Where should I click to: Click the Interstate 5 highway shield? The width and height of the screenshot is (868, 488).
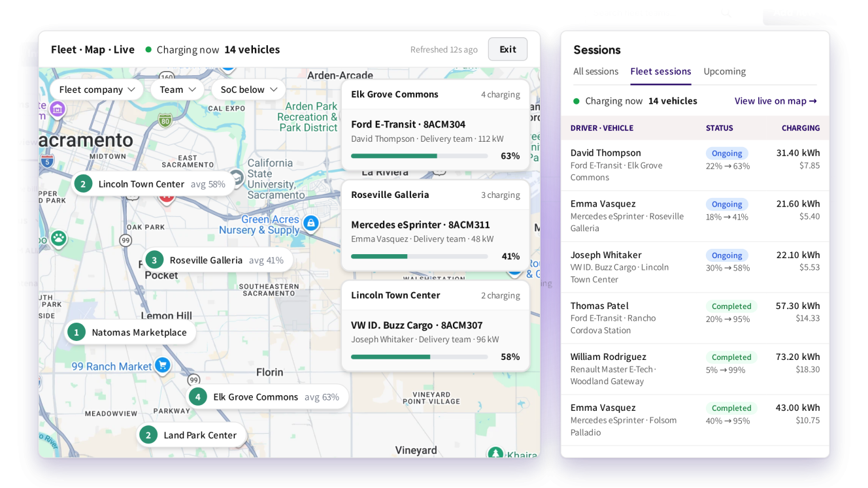[47, 161]
